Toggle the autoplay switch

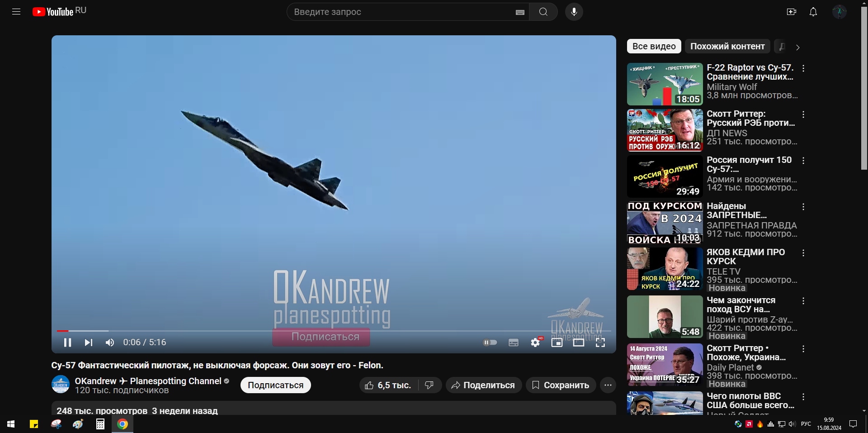(490, 343)
